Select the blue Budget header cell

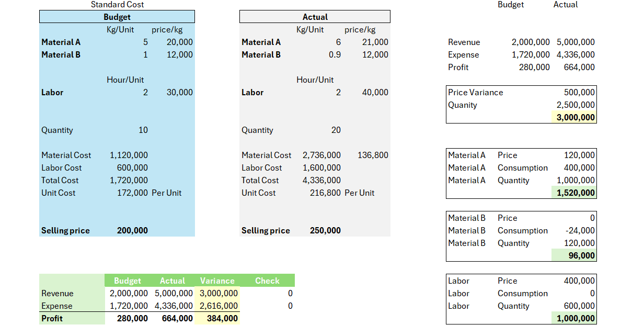(117, 17)
